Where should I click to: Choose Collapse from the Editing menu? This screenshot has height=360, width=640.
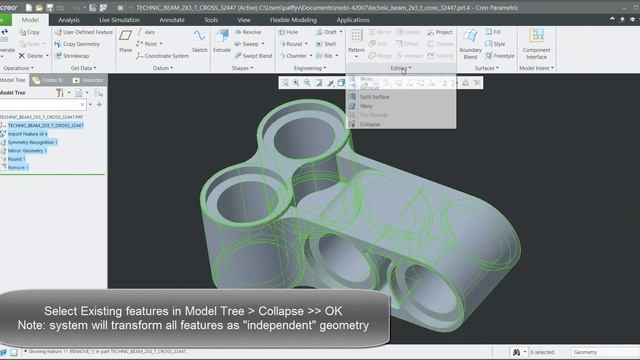pos(370,124)
